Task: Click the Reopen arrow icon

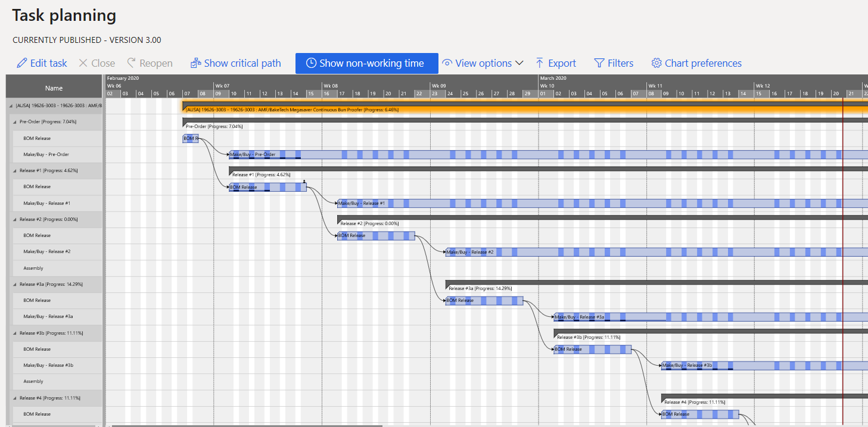Action: pyautogui.click(x=132, y=63)
